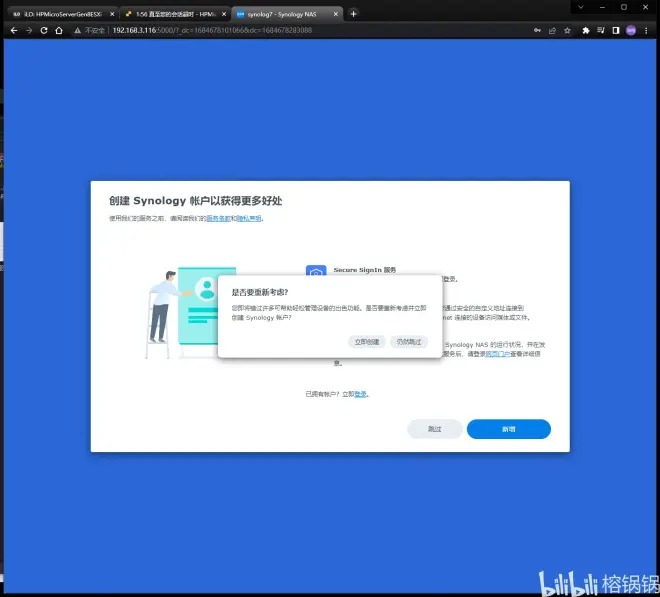Click the 创建 Synology 帐户以获得更多好处 heading
The image size is (660, 597).
click(x=195, y=201)
